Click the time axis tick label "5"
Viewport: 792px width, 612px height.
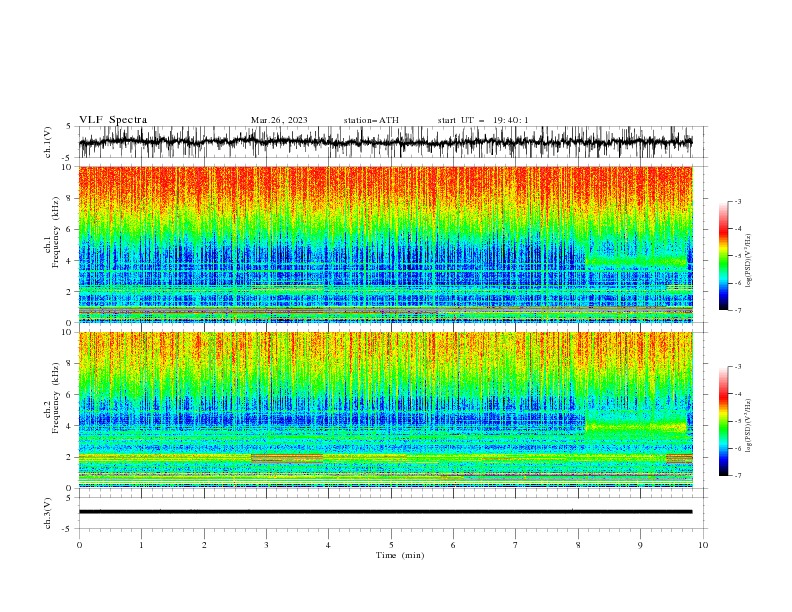coord(391,545)
